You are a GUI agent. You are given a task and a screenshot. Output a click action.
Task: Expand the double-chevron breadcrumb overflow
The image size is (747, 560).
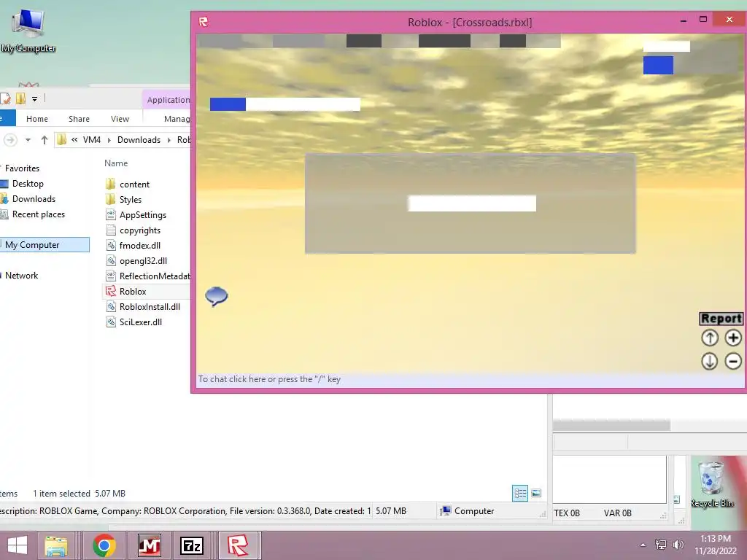(x=74, y=140)
